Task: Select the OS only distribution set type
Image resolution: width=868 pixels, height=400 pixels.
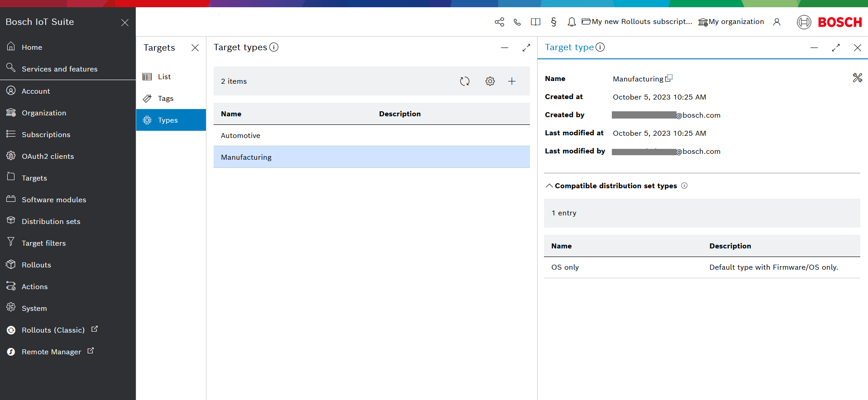Action: click(x=565, y=267)
